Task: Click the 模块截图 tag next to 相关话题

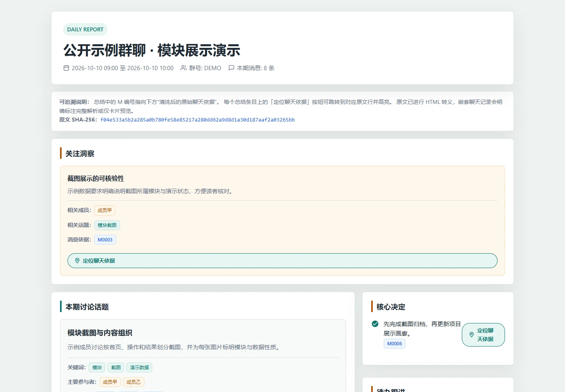Action: click(x=107, y=225)
